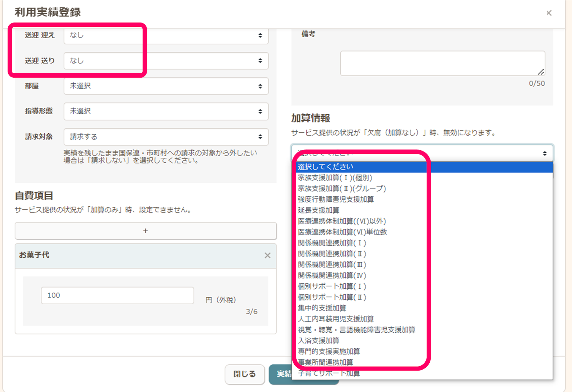
Task: Click the お菓子代 amount field showing 100
Action: click(117, 295)
